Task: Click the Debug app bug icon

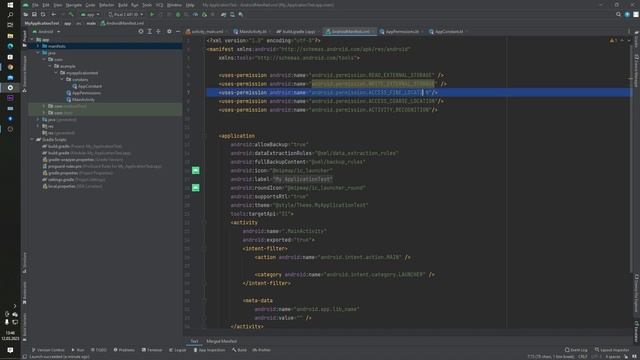Action: pos(178,14)
